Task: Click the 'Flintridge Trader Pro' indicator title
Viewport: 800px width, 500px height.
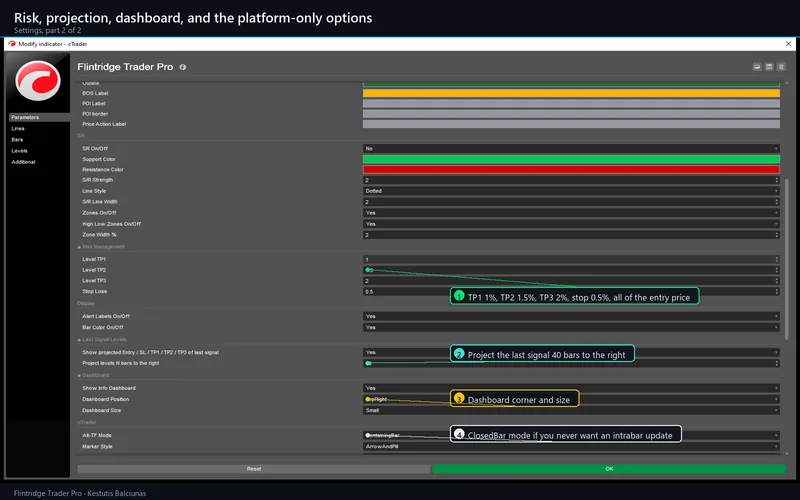Action: pyautogui.click(x=125, y=67)
